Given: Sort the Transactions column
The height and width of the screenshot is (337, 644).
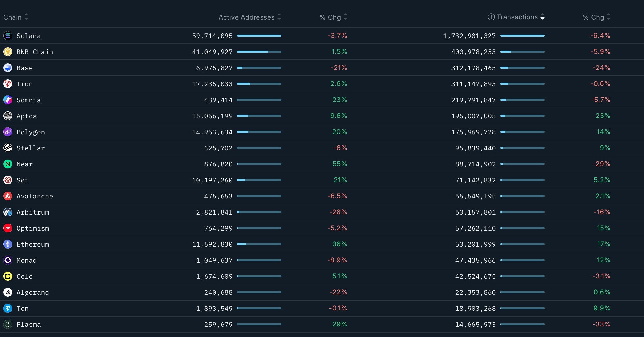Looking at the screenshot, I should [543, 17].
